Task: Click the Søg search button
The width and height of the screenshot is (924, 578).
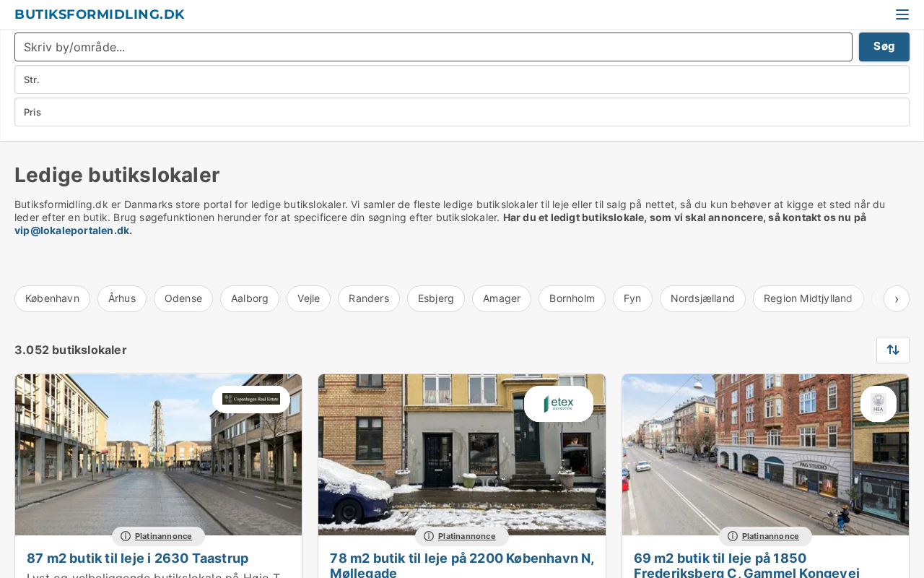Action: pyautogui.click(x=884, y=47)
